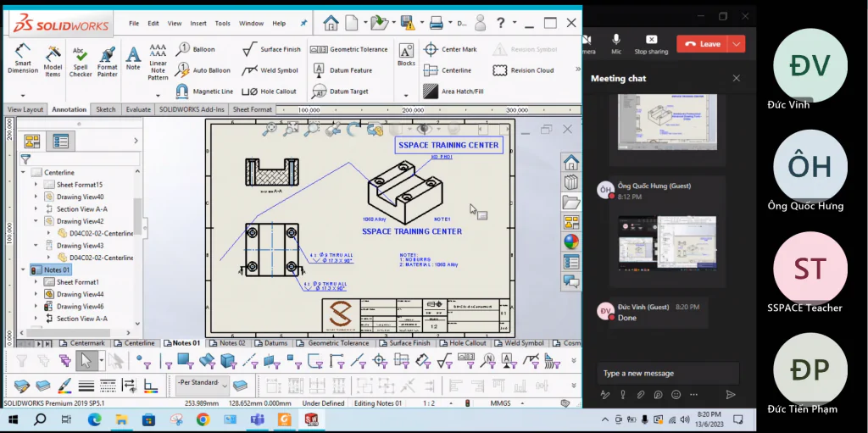The width and height of the screenshot is (868, 433).
Task: Open the Blocks tool
Action: pos(406,55)
